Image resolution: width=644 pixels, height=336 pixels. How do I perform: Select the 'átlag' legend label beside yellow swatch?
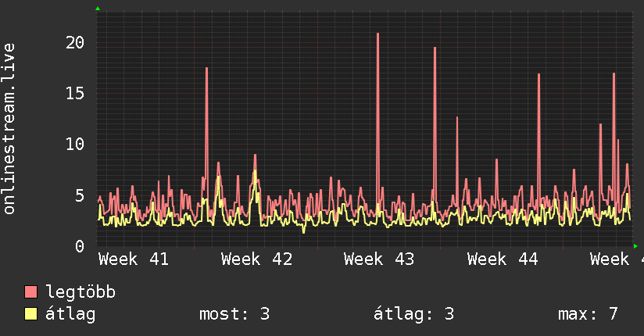pyautogui.click(x=70, y=314)
